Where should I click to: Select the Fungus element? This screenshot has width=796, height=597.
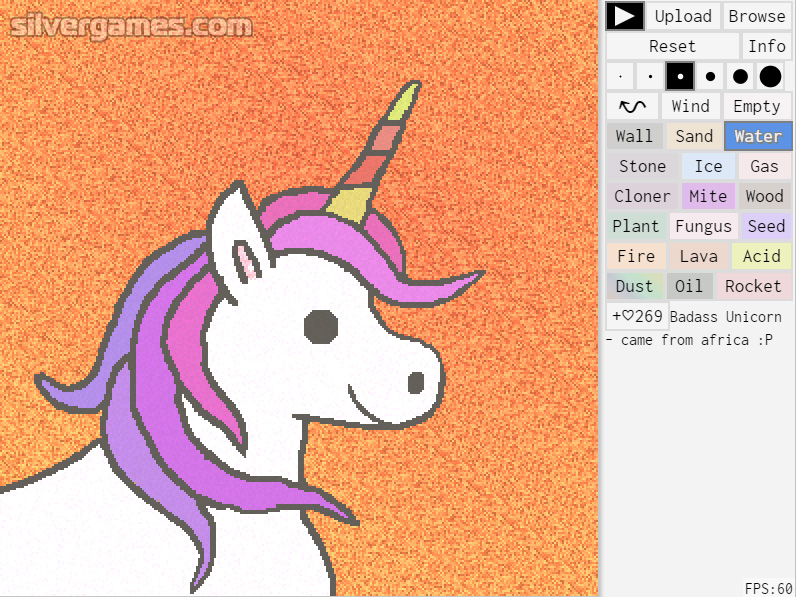click(x=703, y=226)
